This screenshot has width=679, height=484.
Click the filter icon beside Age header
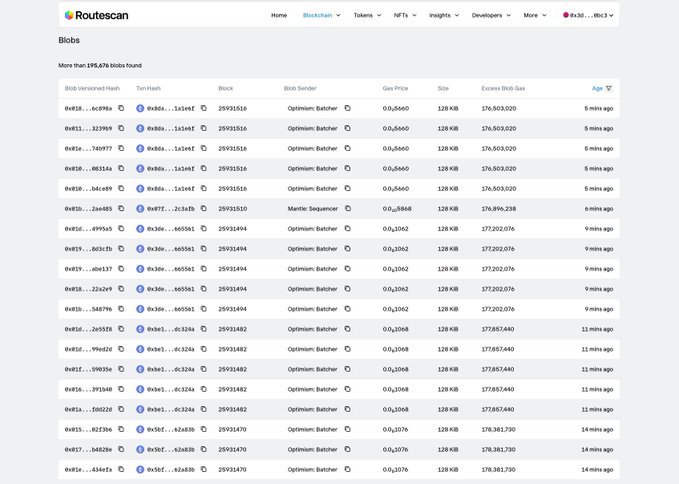pyautogui.click(x=609, y=88)
